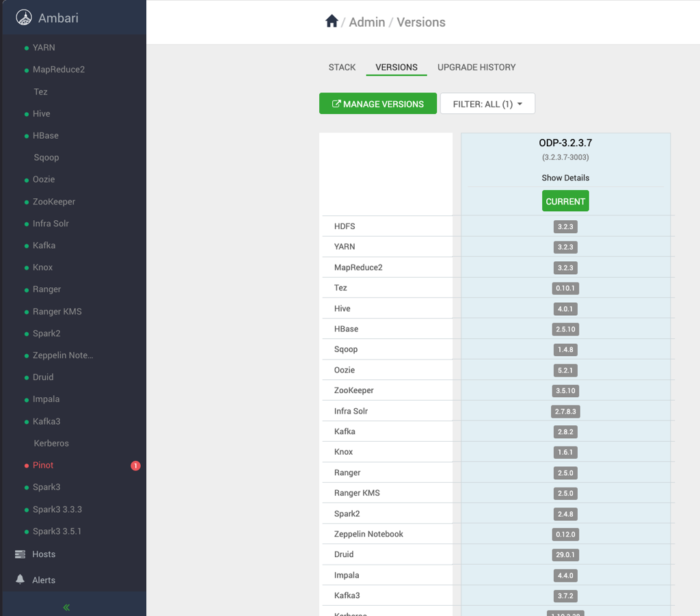This screenshot has height=616, width=700.
Task: Open Hosts from the sidebar
Action: (x=44, y=554)
